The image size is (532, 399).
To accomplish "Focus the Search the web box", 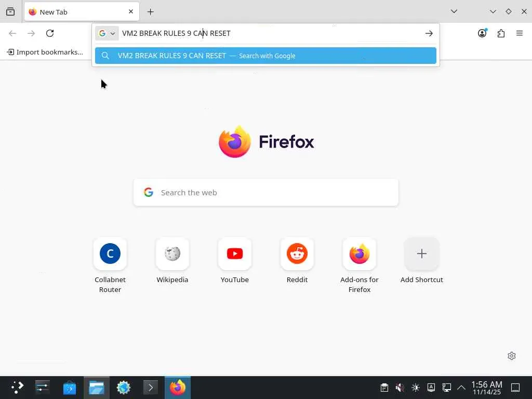I will point(266,192).
